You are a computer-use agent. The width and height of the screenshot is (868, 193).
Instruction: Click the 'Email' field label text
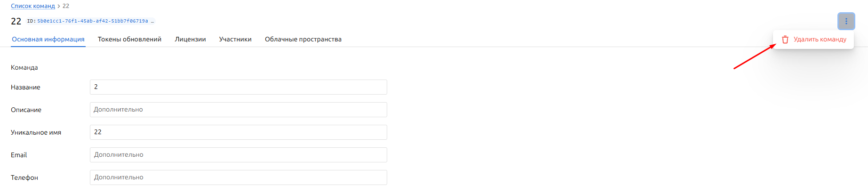click(x=19, y=155)
